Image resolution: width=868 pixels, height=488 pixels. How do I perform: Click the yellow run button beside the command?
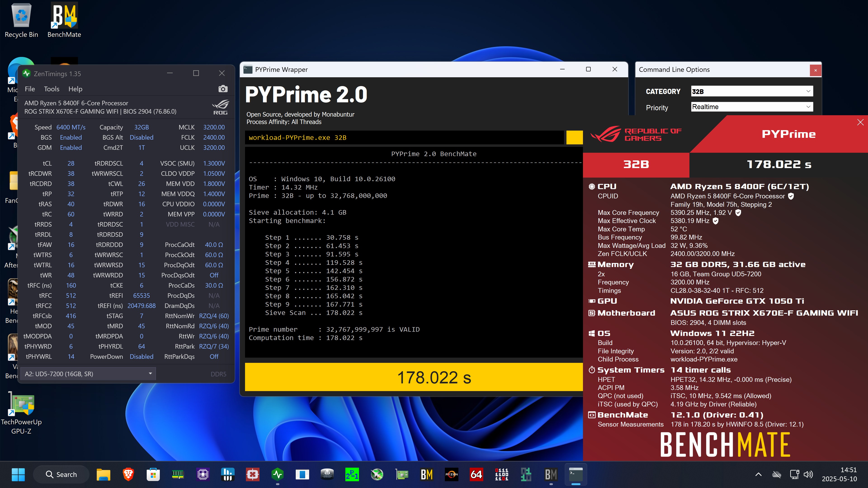click(x=575, y=137)
